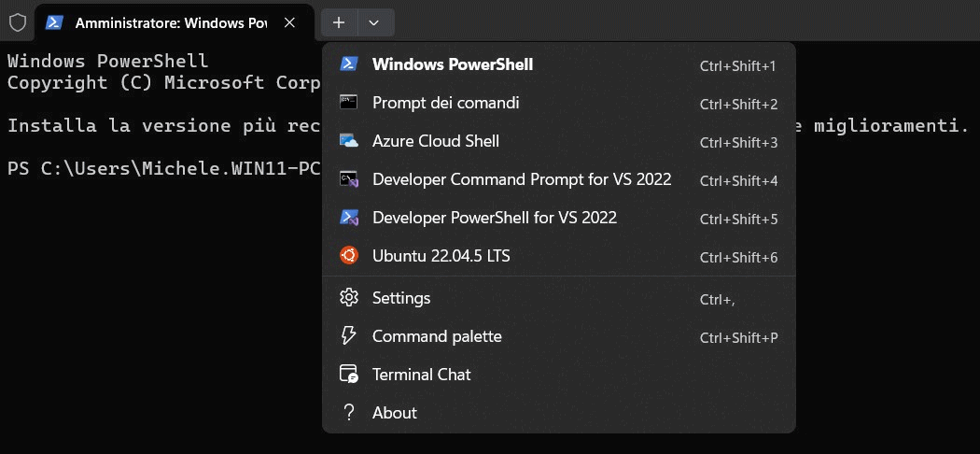Click Ctrl+Shift+P shortcut label

pyautogui.click(x=739, y=338)
